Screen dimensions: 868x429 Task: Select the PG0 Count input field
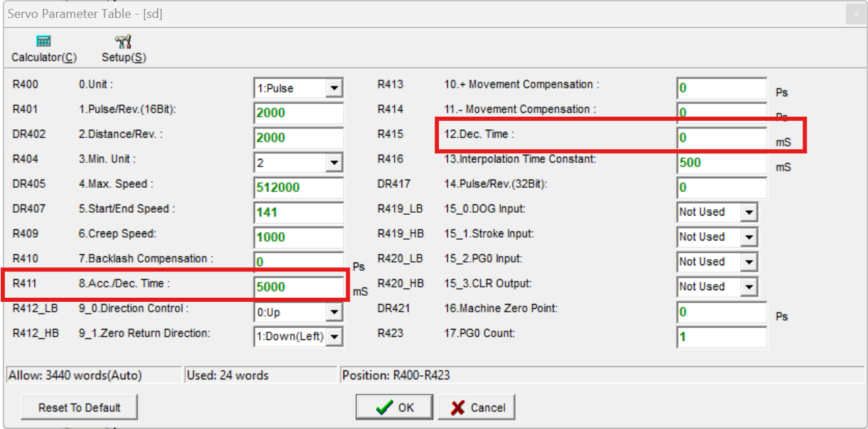721,338
